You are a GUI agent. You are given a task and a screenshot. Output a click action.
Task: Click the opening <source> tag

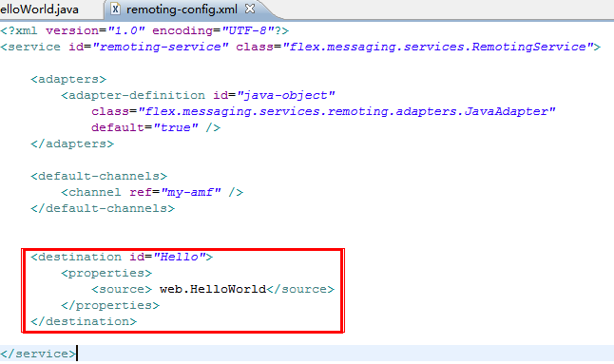coord(122,289)
